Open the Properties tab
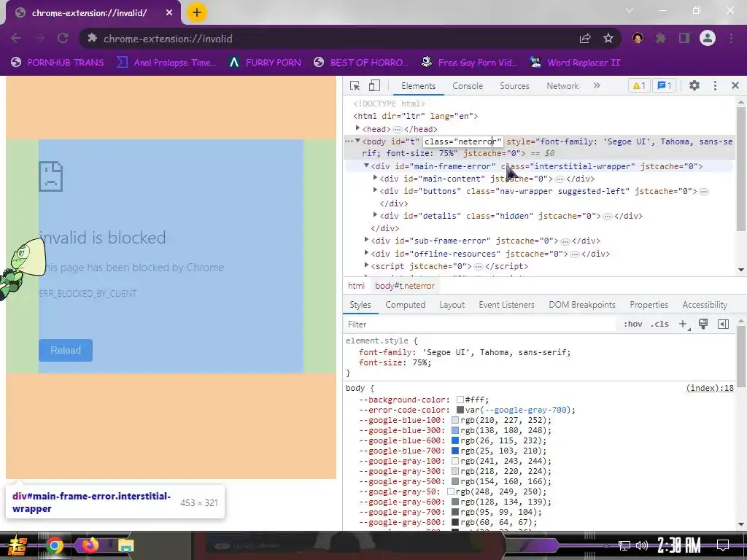The height and width of the screenshot is (560, 747). pyautogui.click(x=649, y=305)
